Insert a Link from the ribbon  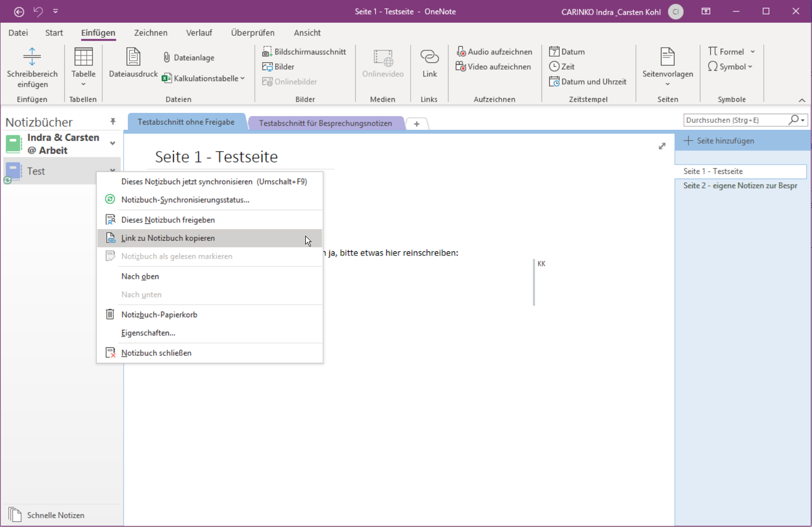pos(429,63)
